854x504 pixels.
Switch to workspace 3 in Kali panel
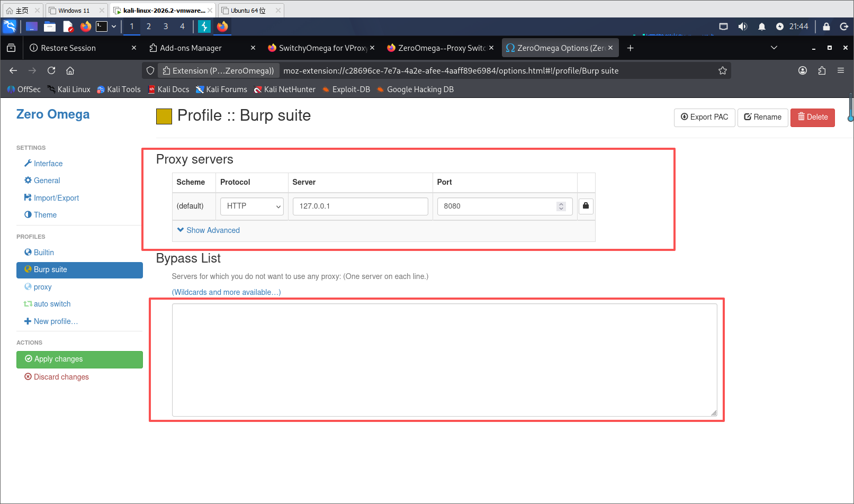click(166, 26)
